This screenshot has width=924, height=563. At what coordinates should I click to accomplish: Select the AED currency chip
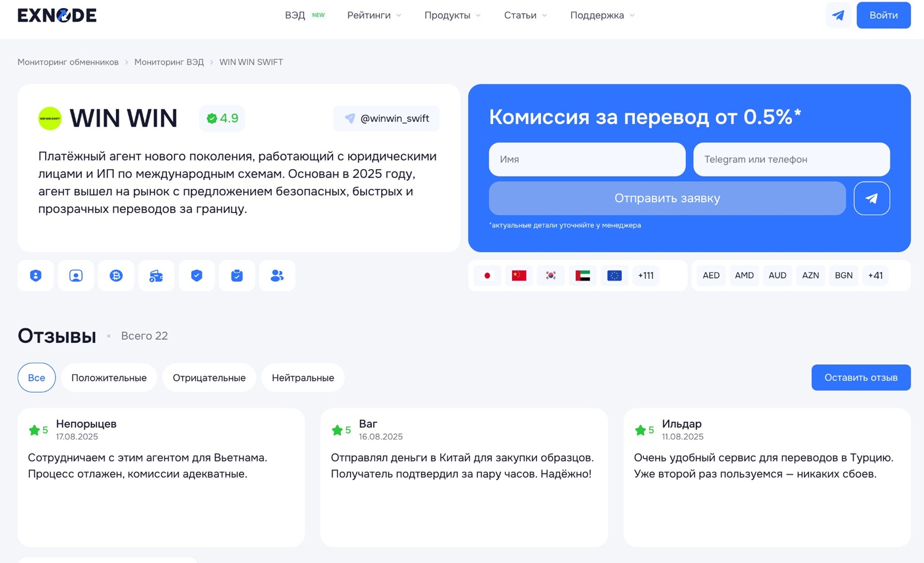pos(711,275)
